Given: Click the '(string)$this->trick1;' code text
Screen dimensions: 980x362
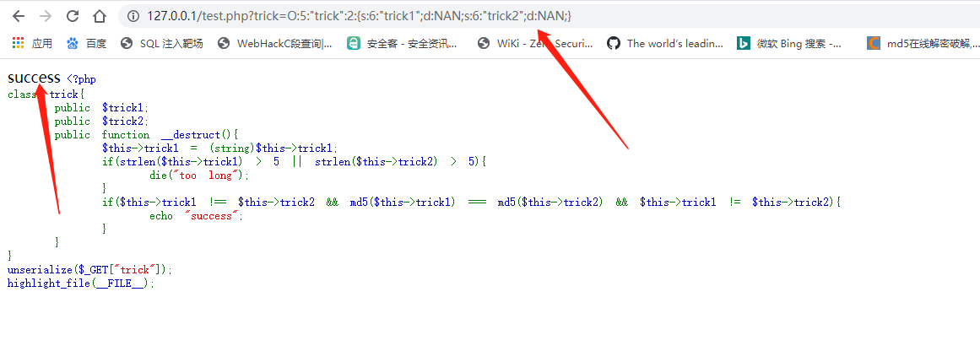Looking at the screenshot, I should [x=273, y=149].
